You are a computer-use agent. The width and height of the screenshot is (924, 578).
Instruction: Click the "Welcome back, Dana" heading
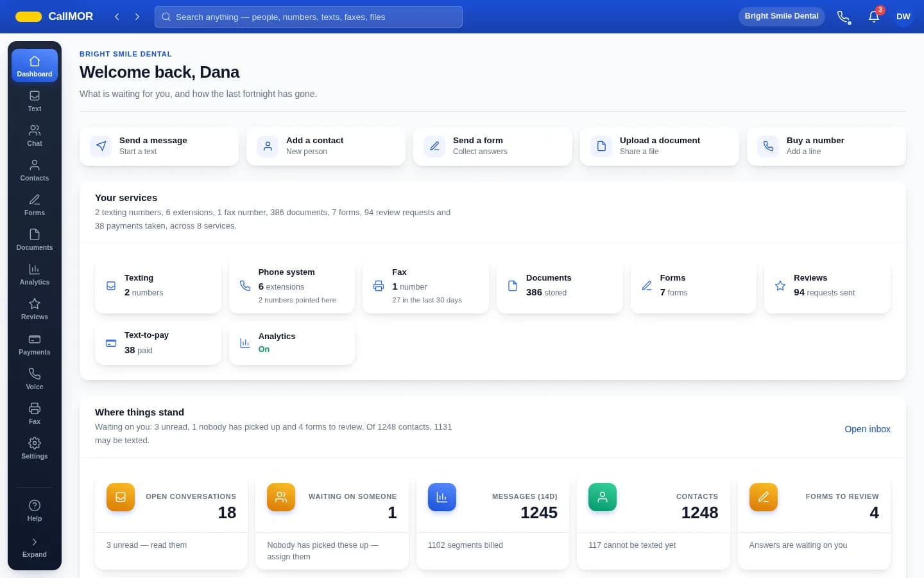(x=159, y=72)
